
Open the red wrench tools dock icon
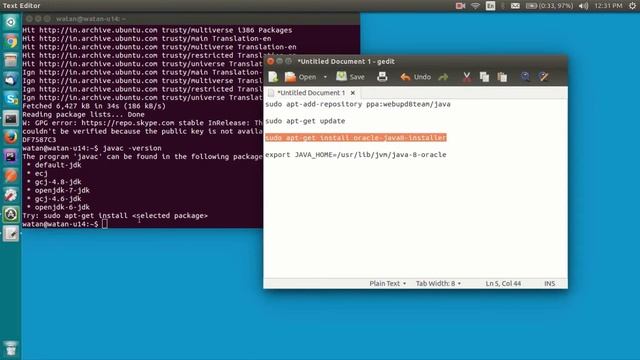[11, 195]
